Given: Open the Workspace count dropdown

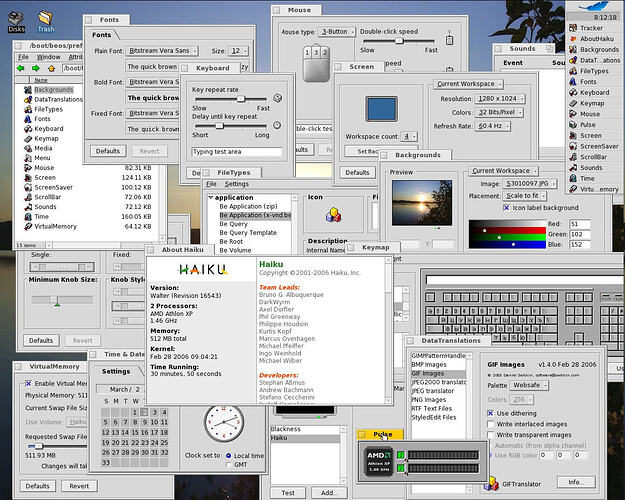Looking at the screenshot, I should [x=409, y=136].
